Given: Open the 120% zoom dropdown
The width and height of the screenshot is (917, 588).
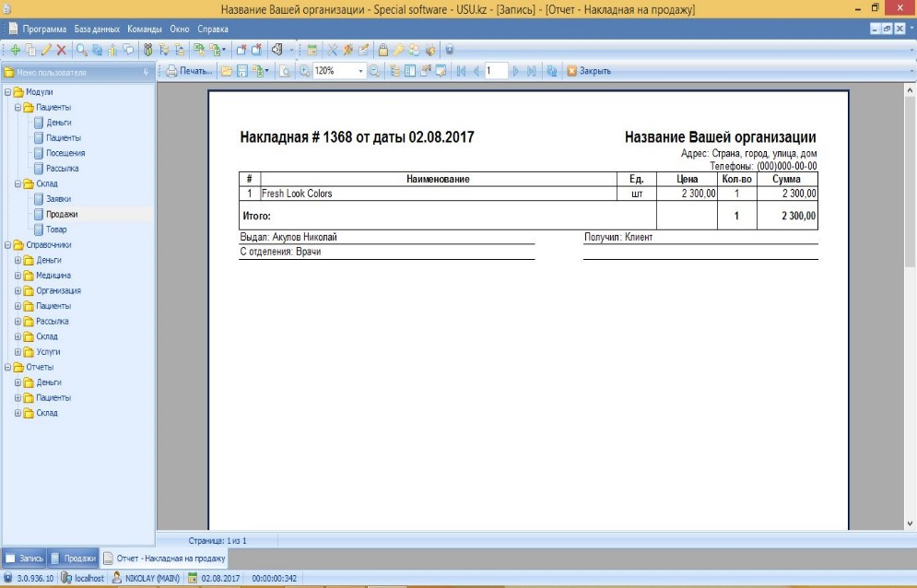Looking at the screenshot, I should 360,71.
